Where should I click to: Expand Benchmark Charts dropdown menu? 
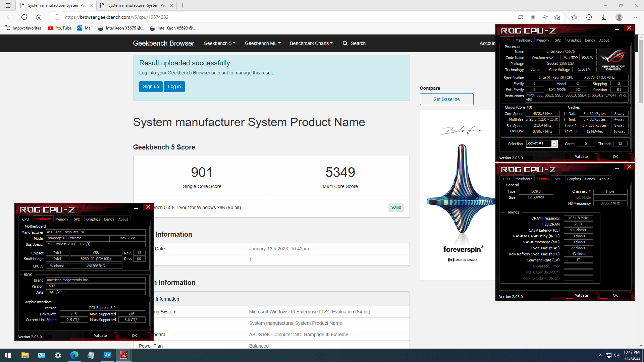311,43
